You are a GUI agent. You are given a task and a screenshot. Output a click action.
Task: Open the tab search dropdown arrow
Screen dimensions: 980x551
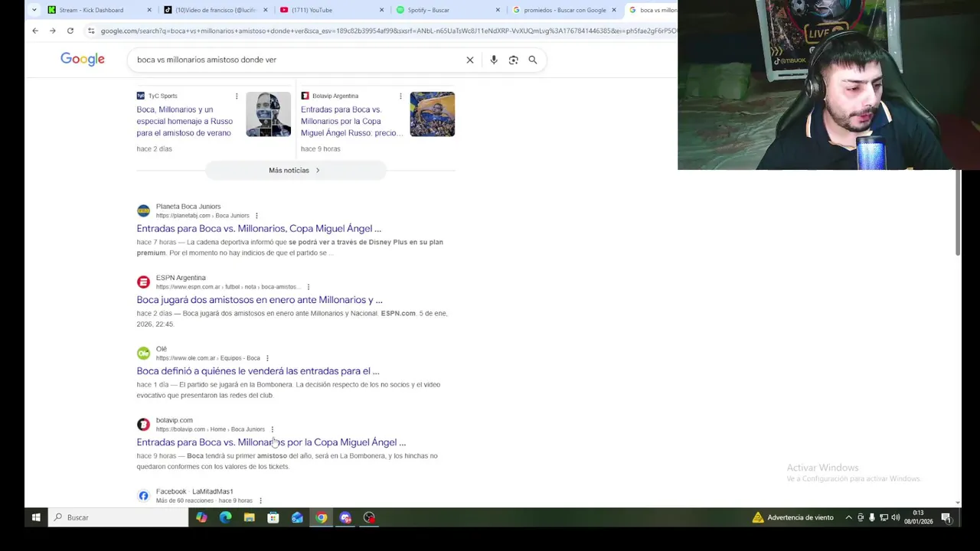[34, 10]
